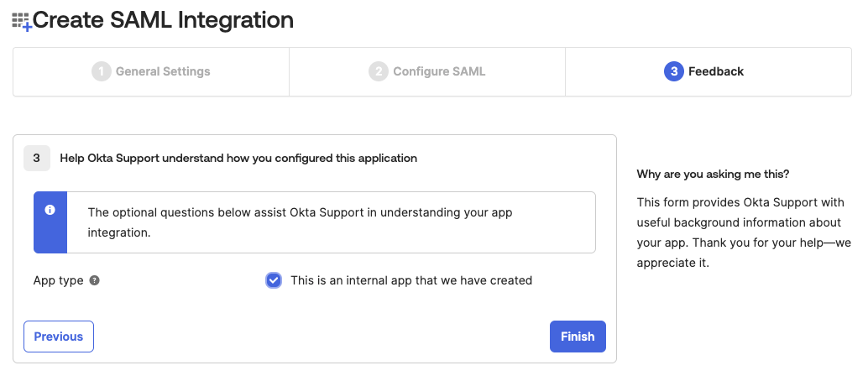The width and height of the screenshot is (868, 381).
Task: Click the App type field label
Action: (x=58, y=280)
